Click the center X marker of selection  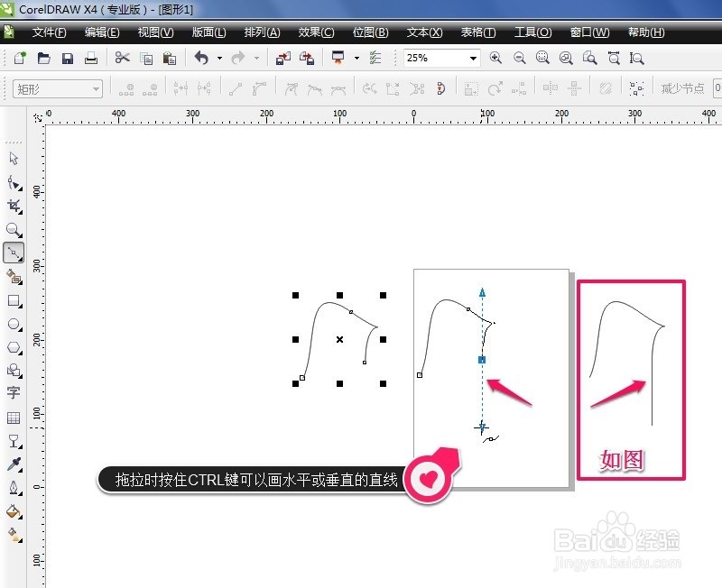point(340,340)
